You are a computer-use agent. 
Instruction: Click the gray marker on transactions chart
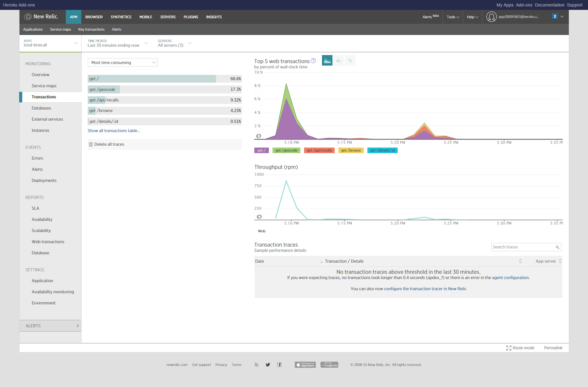259,136
